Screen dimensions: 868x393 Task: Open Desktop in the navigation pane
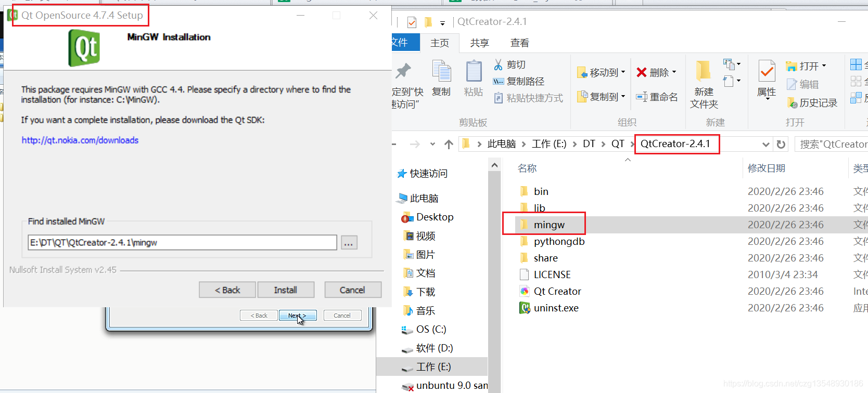428,217
